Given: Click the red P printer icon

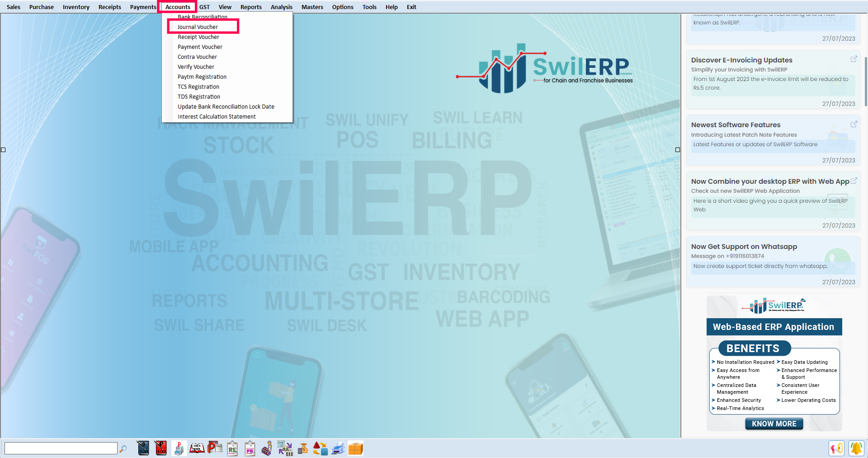Looking at the screenshot, I should [x=215, y=448].
